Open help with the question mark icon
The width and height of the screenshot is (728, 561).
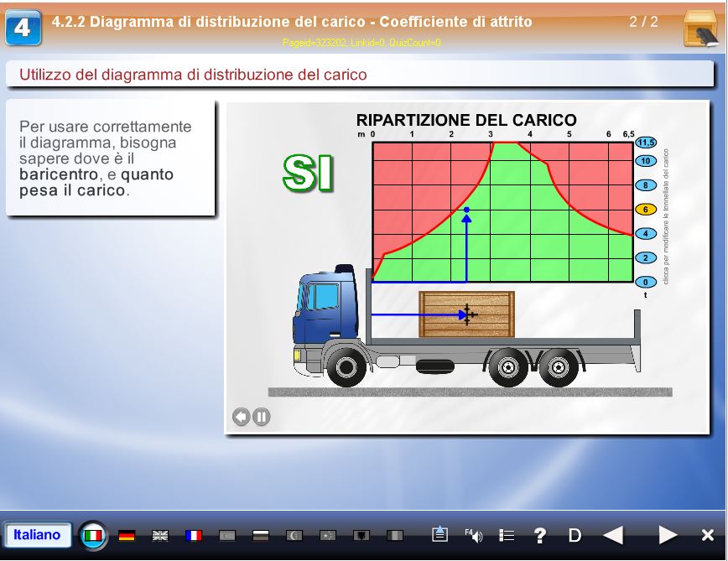click(538, 537)
